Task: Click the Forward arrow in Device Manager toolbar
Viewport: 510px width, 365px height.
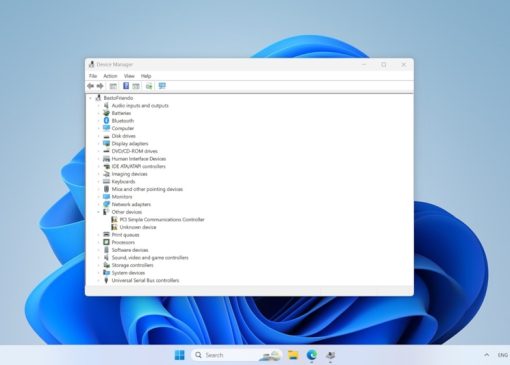Action: (x=100, y=86)
